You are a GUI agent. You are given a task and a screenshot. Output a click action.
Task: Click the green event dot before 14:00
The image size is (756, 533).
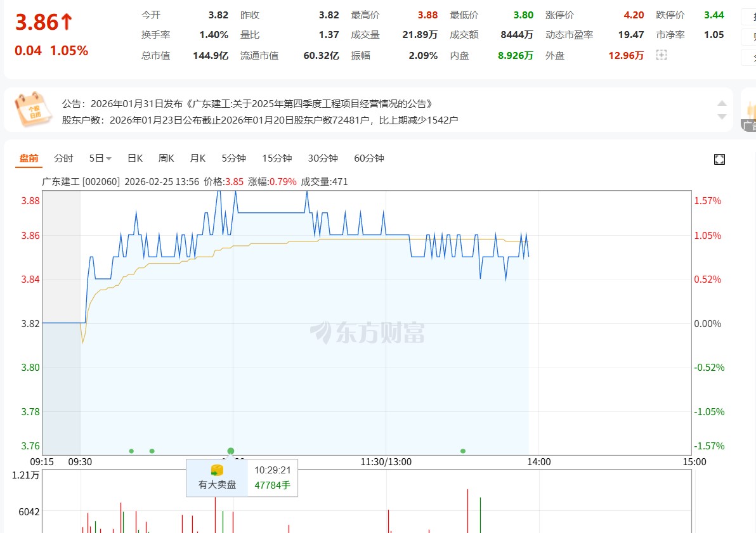point(463,451)
